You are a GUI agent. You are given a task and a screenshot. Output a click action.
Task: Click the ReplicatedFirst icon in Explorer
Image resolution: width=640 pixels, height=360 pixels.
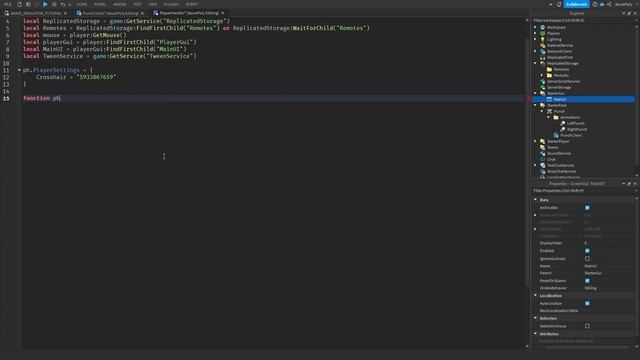(542, 58)
